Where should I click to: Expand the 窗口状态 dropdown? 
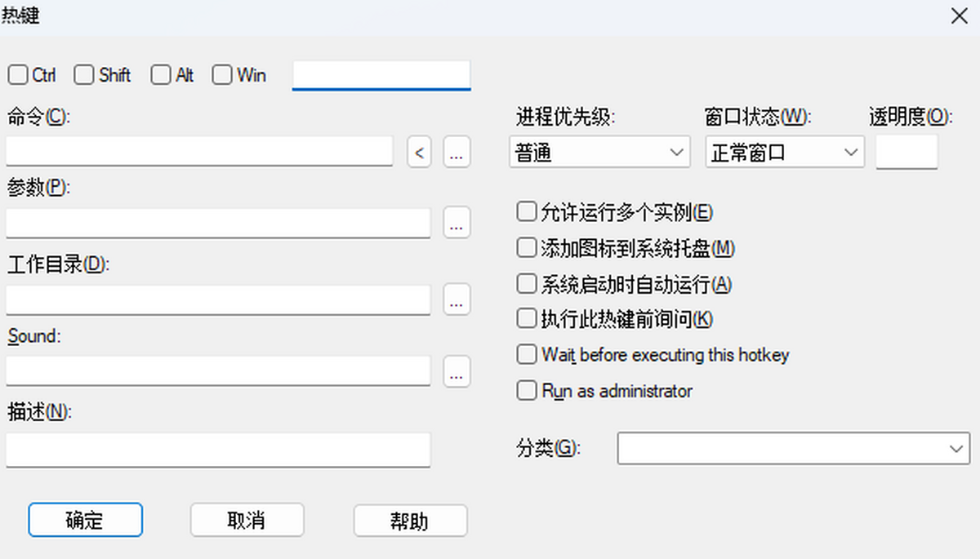[x=784, y=153]
